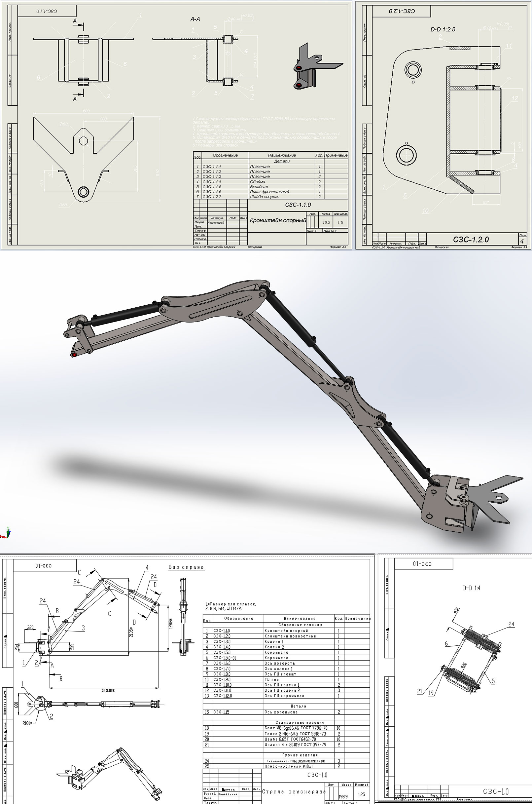The width and height of the screenshot is (532, 804).
Task: Click the 'Гидроцилиндр ГЦ63.30.500.700' row
Action: pos(287,761)
